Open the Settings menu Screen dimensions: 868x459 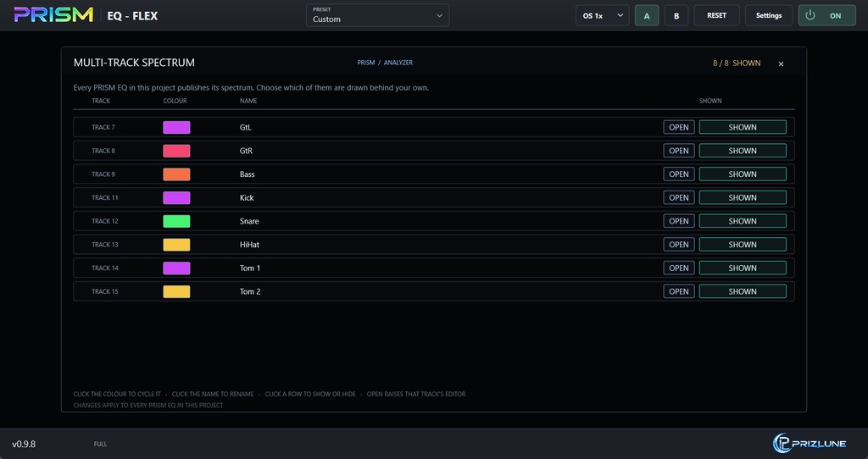tap(768, 15)
